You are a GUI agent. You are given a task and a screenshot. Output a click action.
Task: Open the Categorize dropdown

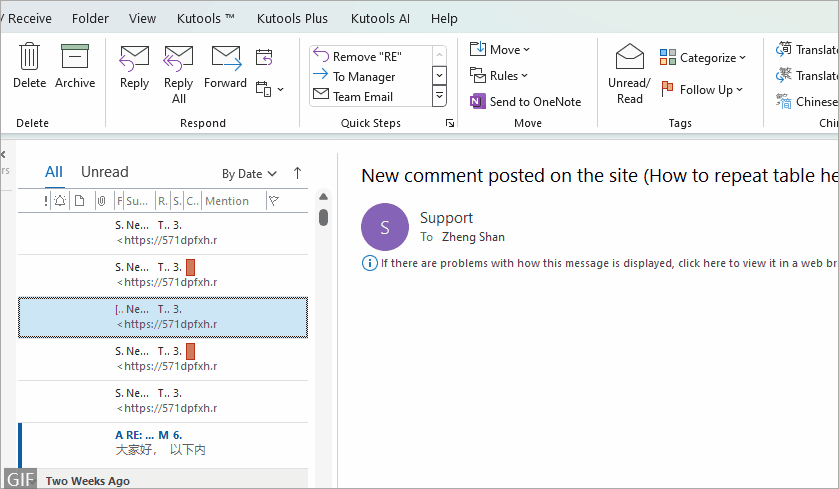tap(703, 58)
